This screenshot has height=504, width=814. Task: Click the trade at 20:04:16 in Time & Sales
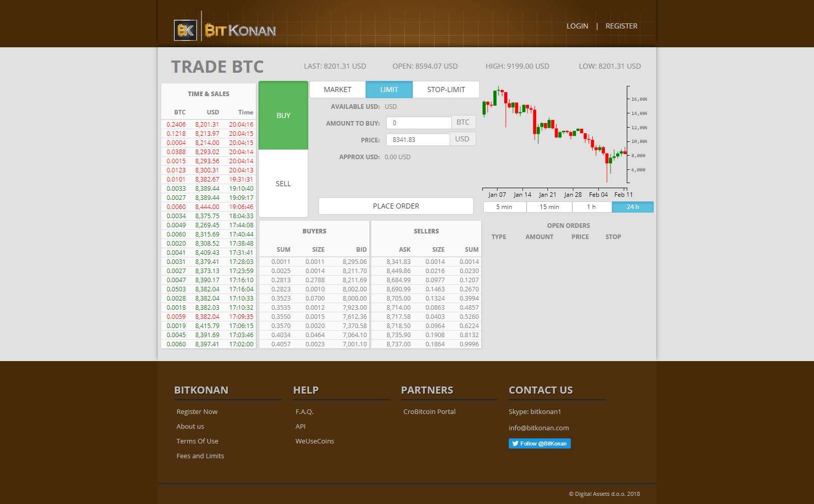click(209, 125)
